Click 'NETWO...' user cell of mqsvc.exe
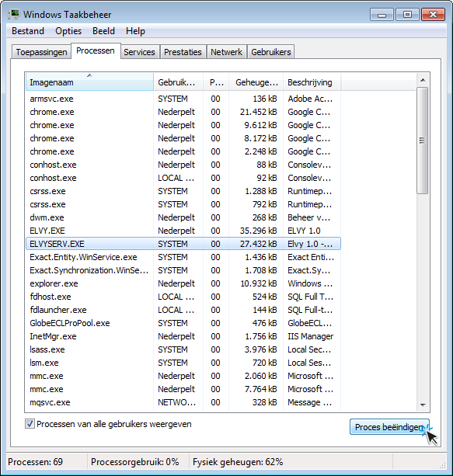Viewport: 453px width, 476px height. [177, 402]
